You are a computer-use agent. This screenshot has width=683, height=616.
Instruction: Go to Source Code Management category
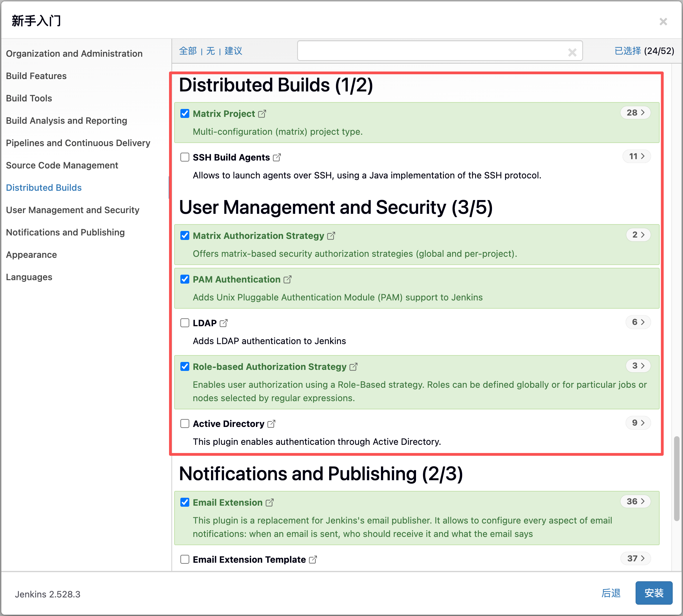point(62,165)
